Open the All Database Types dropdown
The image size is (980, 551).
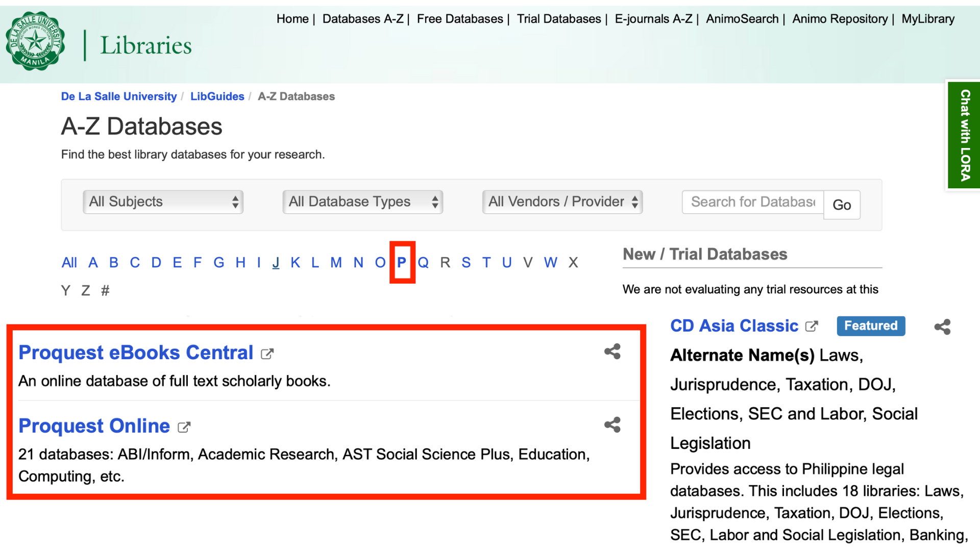coord(362,202)
